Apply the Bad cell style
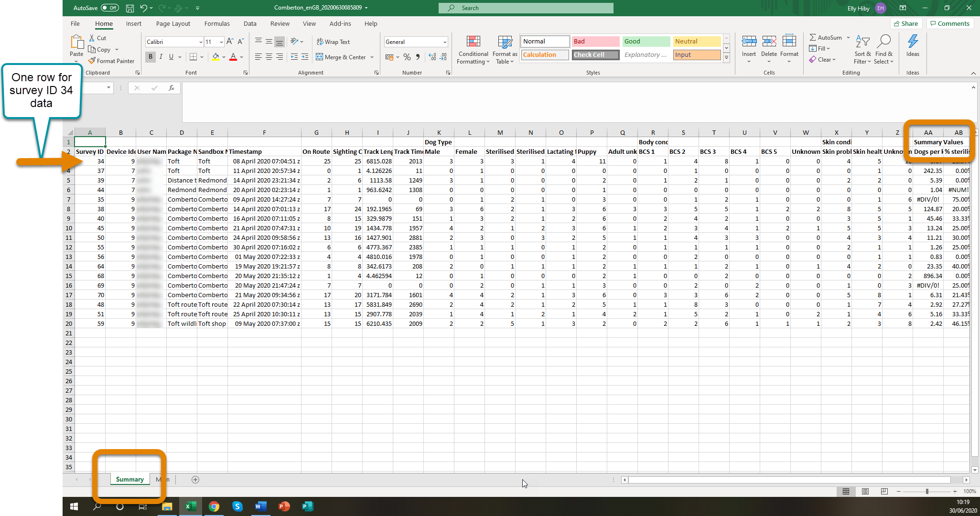The width and height of the screenshot is (980, 516). pos(595,42)
